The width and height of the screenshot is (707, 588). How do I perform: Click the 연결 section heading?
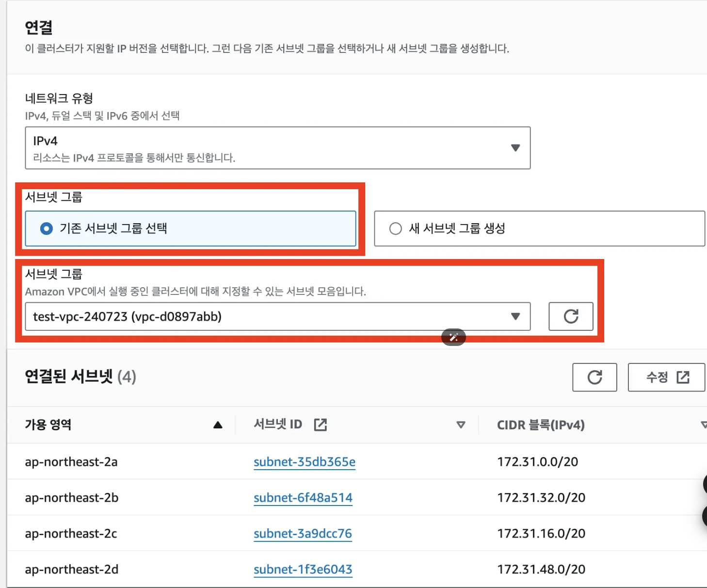[x=39, y=28]
